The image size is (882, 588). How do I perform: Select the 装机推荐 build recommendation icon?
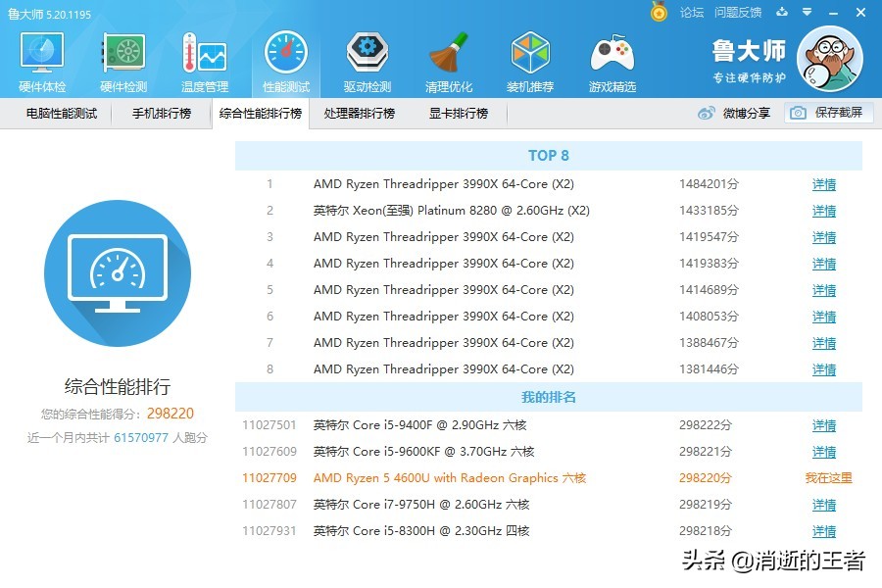[530, 59]
